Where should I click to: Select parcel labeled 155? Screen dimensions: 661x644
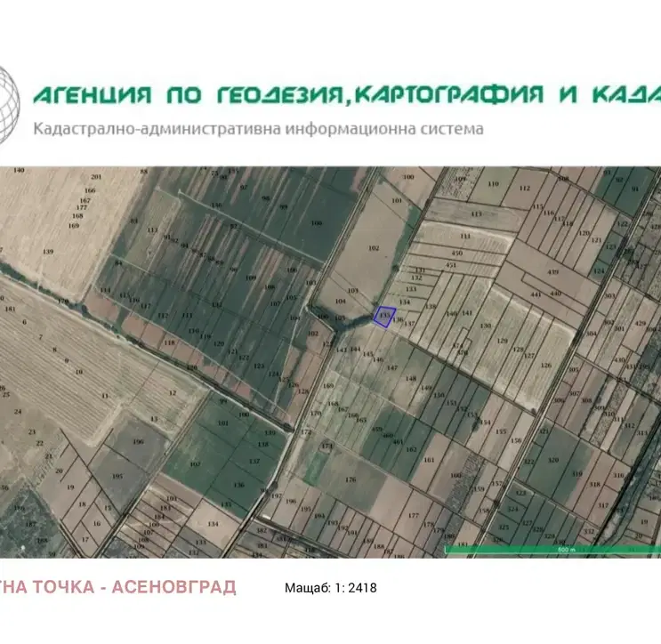(500, 431)
